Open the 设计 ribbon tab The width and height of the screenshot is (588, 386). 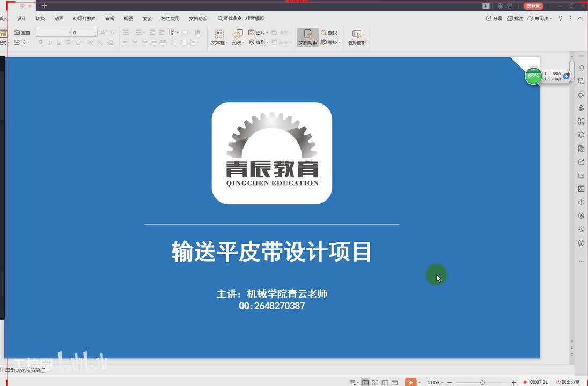point(22,18)
